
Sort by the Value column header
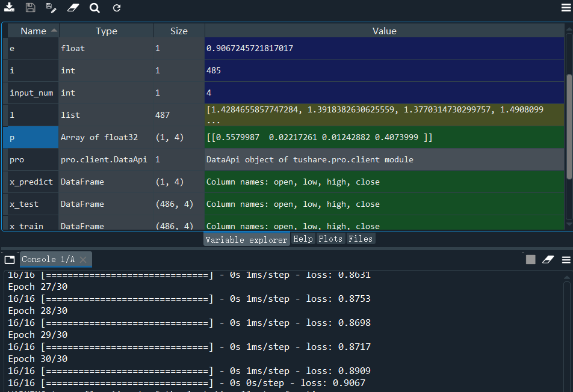pos(385,31)
